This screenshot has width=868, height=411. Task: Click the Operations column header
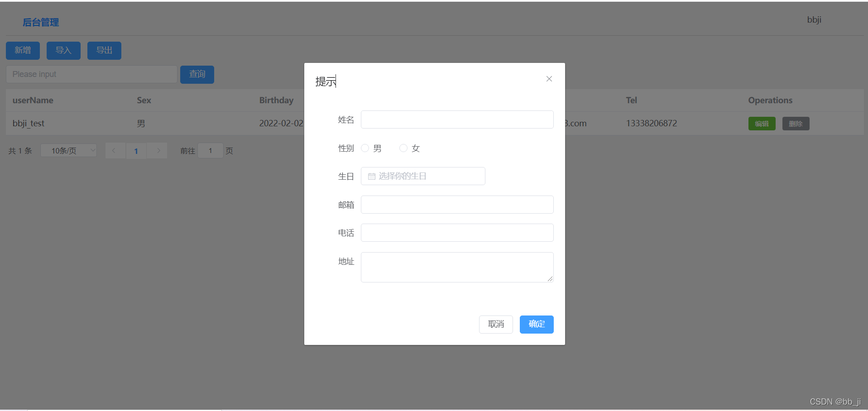pyautogui.click(x=770, y=100)
